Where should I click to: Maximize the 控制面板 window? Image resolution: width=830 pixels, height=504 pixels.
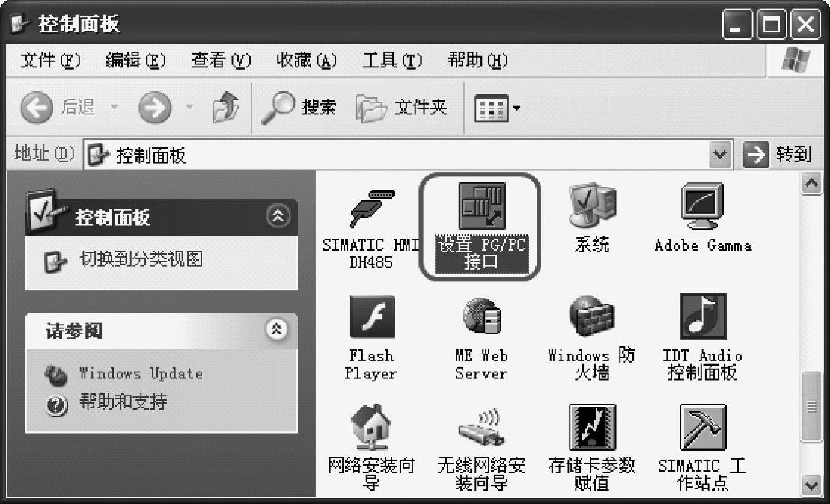click(x=771, y=24)
